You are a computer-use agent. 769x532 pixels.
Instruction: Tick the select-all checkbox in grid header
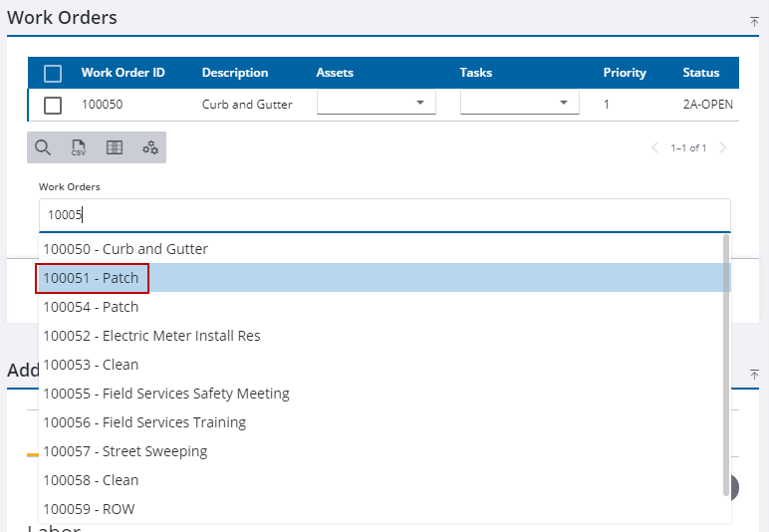pos(53,73)
